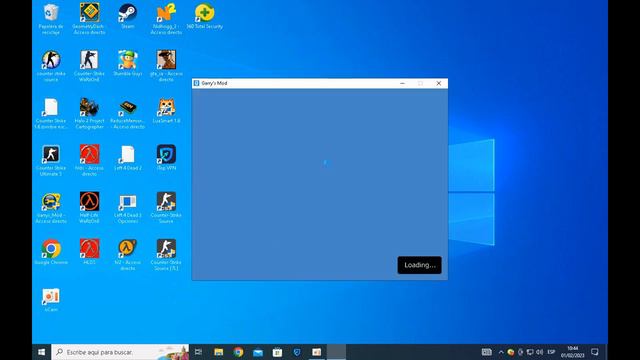Open the taskbar clock and calendar
Screen dimensions: 640x360
[572, 352]
